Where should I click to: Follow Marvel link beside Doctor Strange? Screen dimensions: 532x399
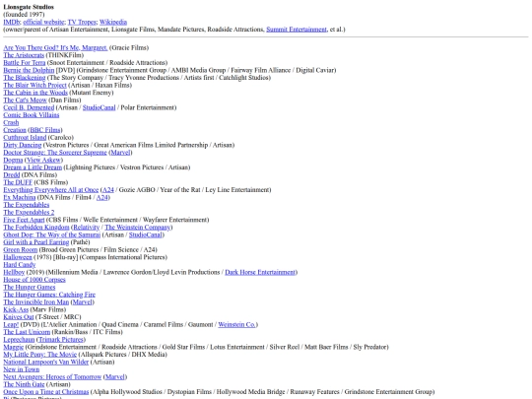120,153
